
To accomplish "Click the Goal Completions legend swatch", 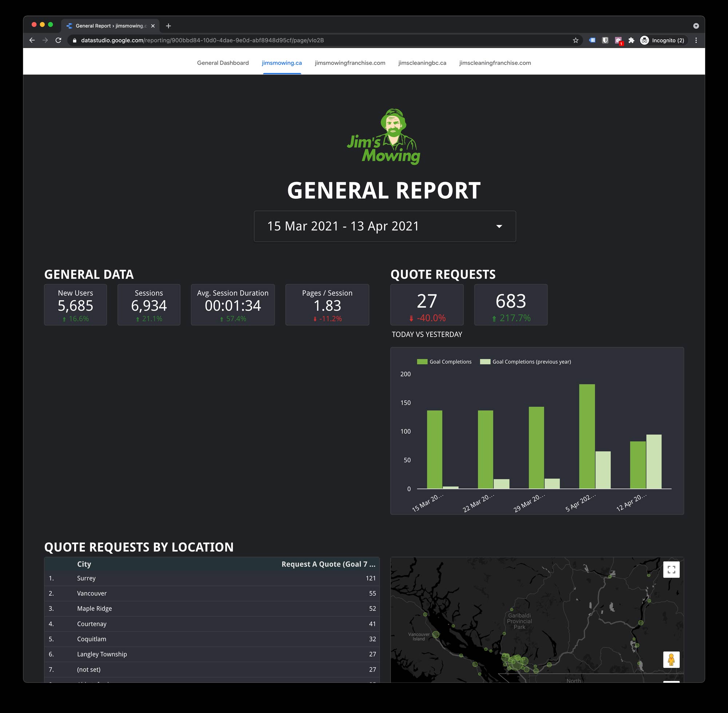I will (x=422, y=362).
